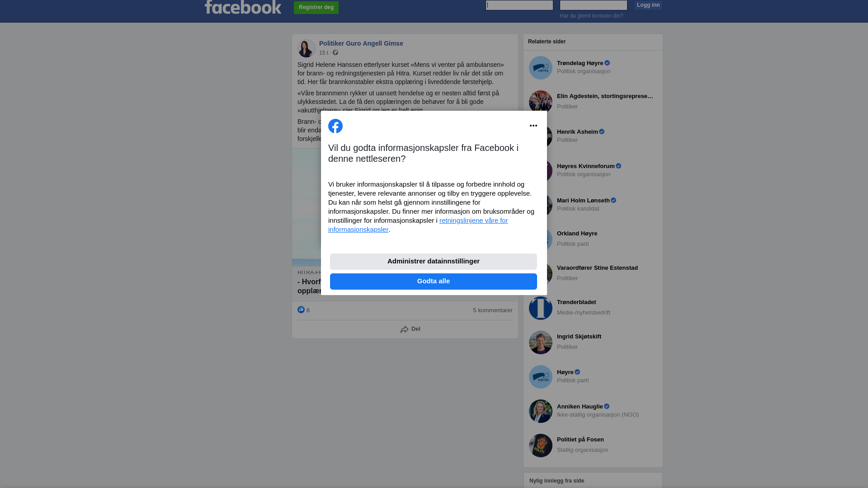Screen dimensions: 868x488
Task: Open Trønderbladet page logo icon
Action: [541, 308]
